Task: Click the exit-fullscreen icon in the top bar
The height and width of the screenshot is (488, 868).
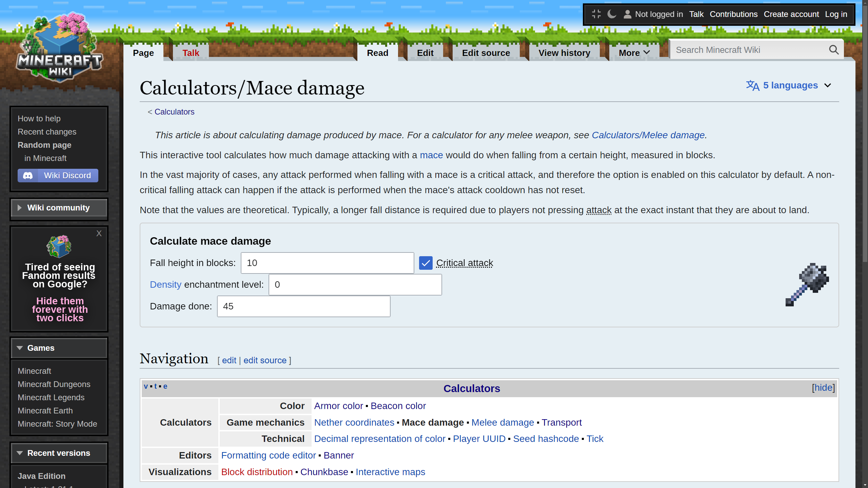Action: 596,14
